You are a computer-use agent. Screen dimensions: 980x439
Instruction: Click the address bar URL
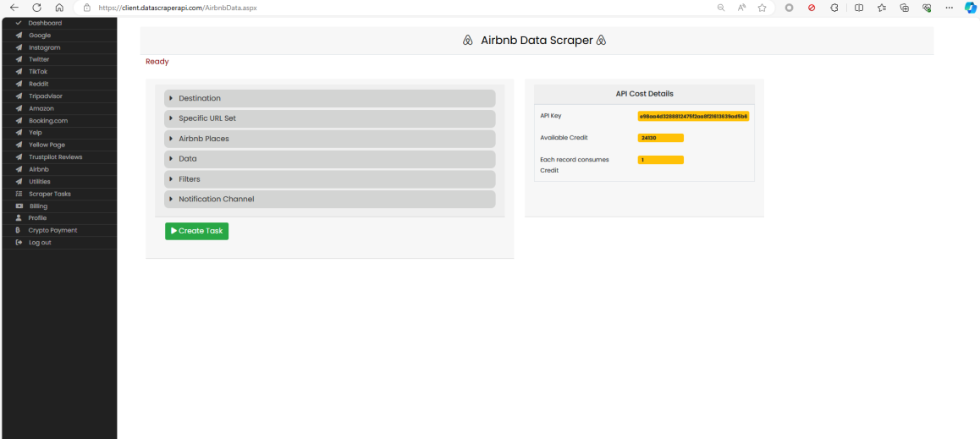(x=178, y=8)
